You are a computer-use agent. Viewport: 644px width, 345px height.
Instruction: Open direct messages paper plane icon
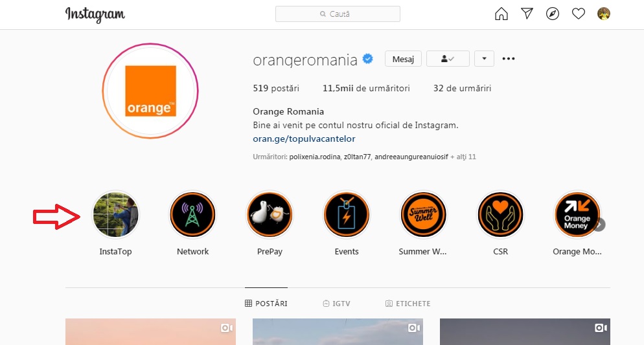pyautogui.click(x=527, y=14)
